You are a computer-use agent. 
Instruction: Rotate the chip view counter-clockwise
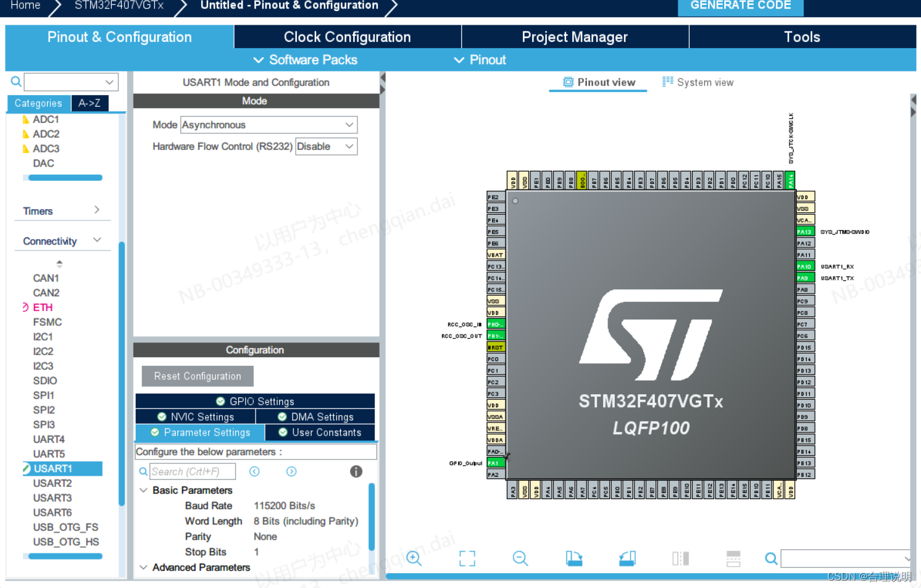coord(627,558)
